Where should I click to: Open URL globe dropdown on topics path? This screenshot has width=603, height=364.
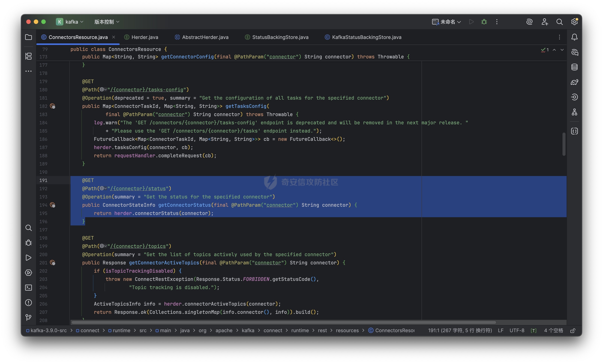tap(103, 246)
